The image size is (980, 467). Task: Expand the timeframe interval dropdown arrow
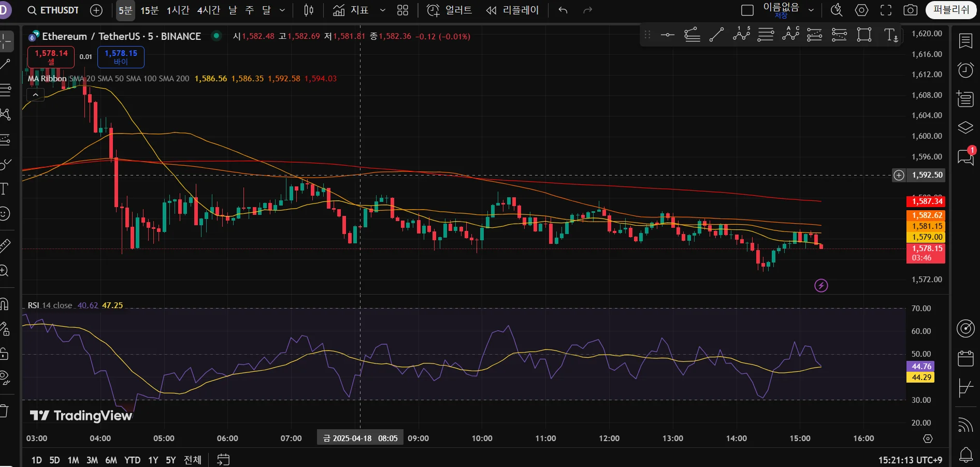(282, 10)
